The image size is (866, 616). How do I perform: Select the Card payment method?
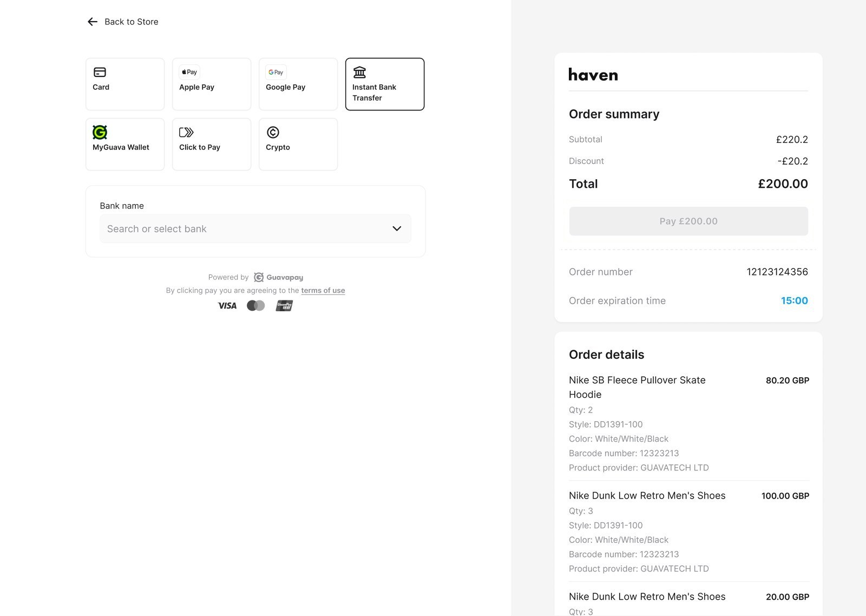coord(125,84)
